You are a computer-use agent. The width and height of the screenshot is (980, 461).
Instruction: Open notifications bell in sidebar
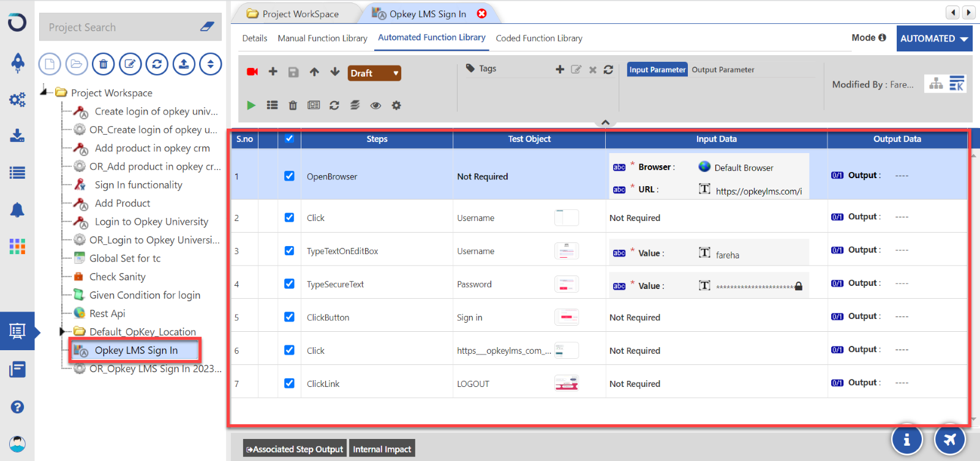17,210
